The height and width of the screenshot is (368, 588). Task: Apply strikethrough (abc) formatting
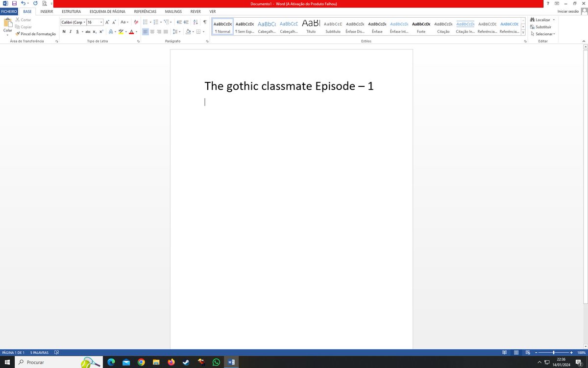(x=88, y=31)
